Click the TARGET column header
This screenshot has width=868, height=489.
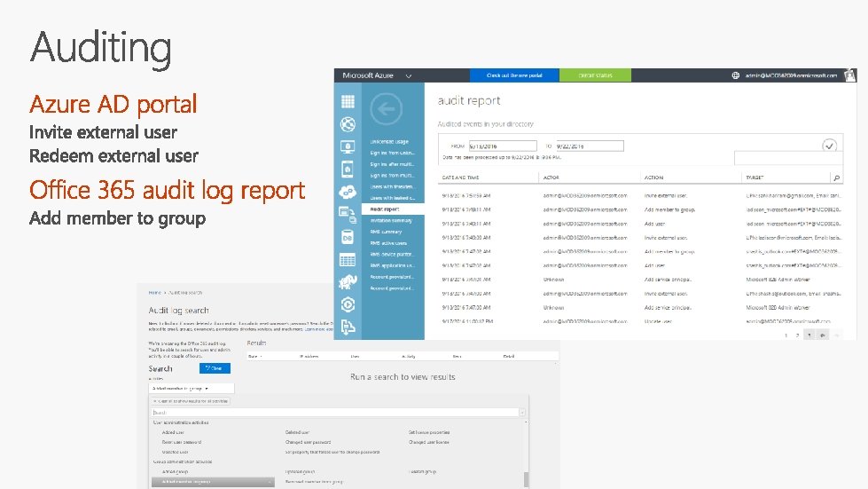tap(755, 177)
